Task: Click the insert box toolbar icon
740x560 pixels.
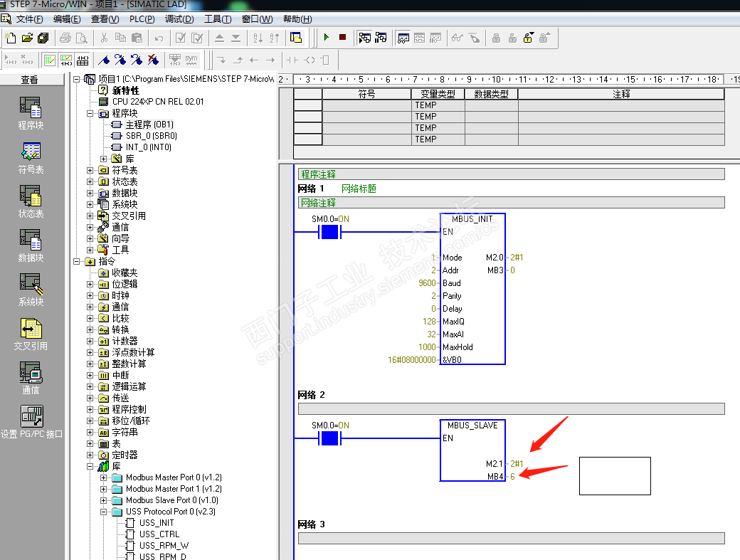Action: [x=325, y=60]
